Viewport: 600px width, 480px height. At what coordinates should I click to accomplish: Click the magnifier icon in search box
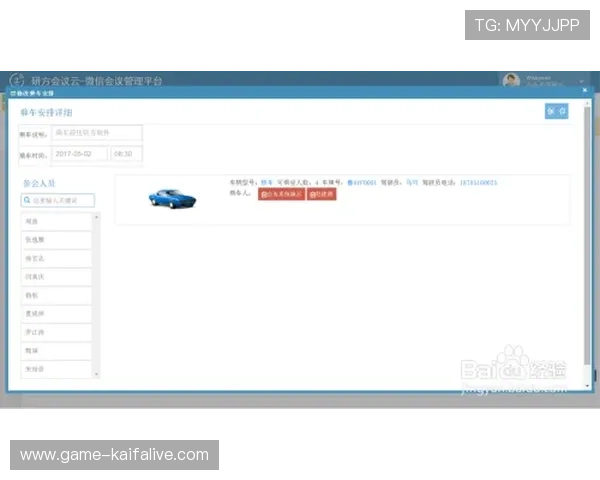(x=27, y=200)
